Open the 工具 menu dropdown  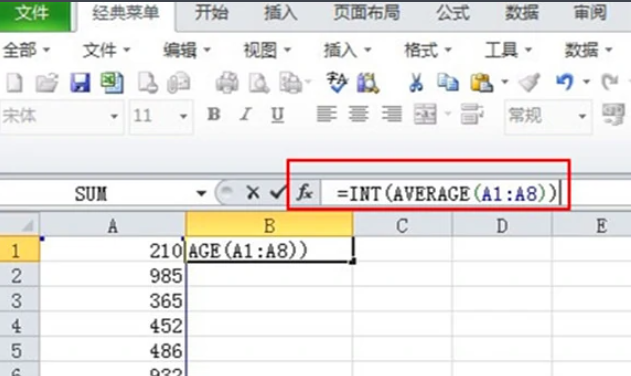tap(509, 50)
